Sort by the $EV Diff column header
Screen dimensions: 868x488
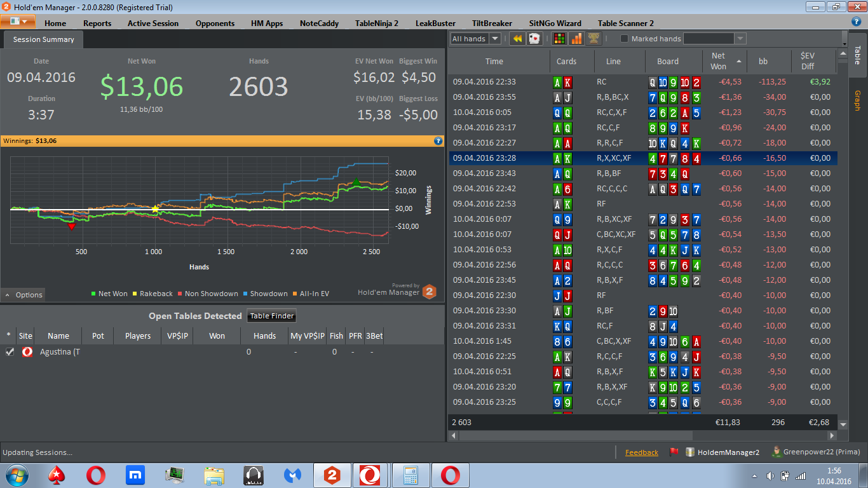(x=814, y=62)
